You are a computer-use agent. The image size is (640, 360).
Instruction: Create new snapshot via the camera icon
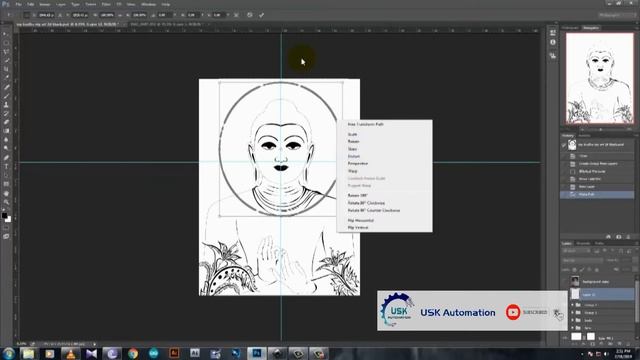(x=619, y=237)
